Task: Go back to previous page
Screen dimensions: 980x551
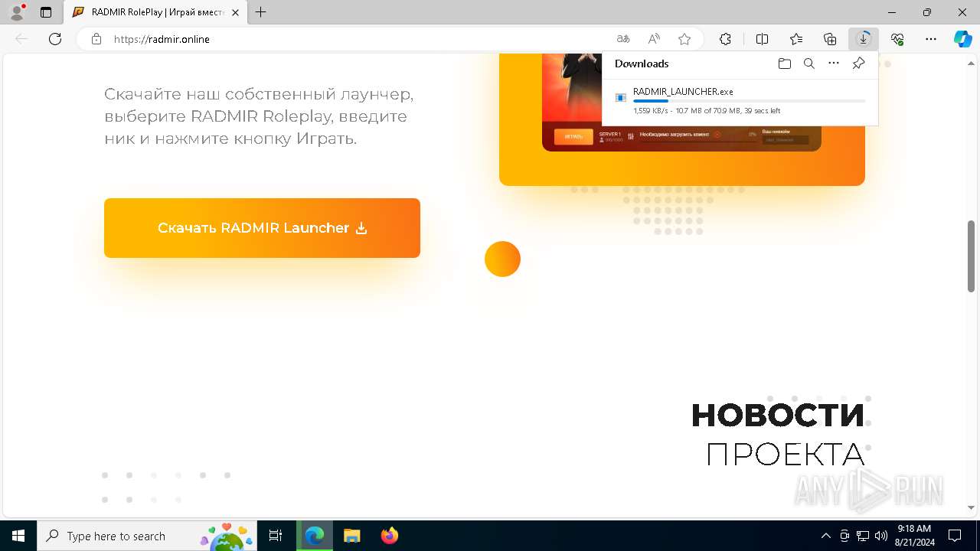Action: [21, 39]
